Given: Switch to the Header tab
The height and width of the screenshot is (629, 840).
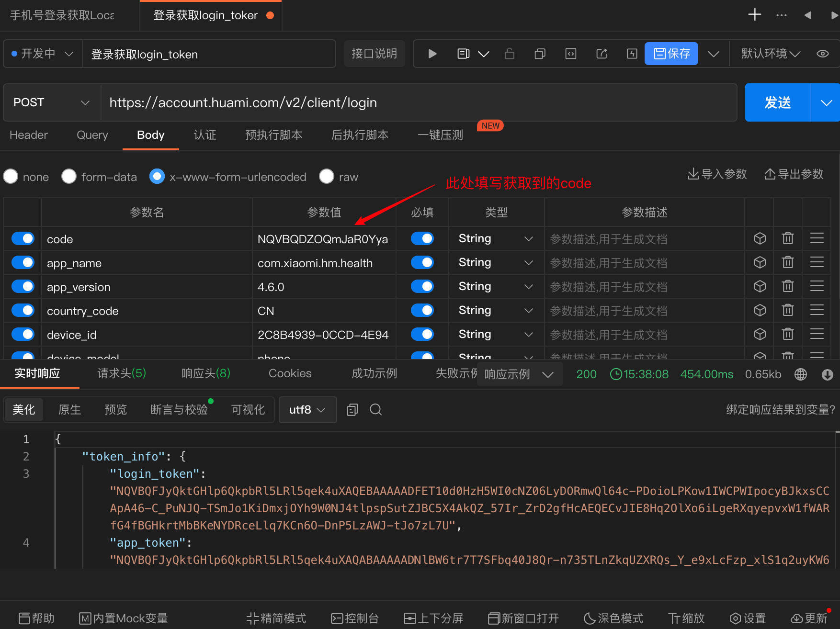Looking at the screenshot, I should coord(29,135).
